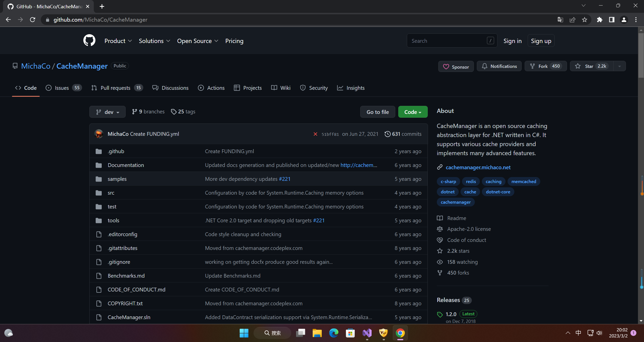The image size is (644, 342).
Task: Expand the Open Source menu
Action: click(x=198, y=41)
